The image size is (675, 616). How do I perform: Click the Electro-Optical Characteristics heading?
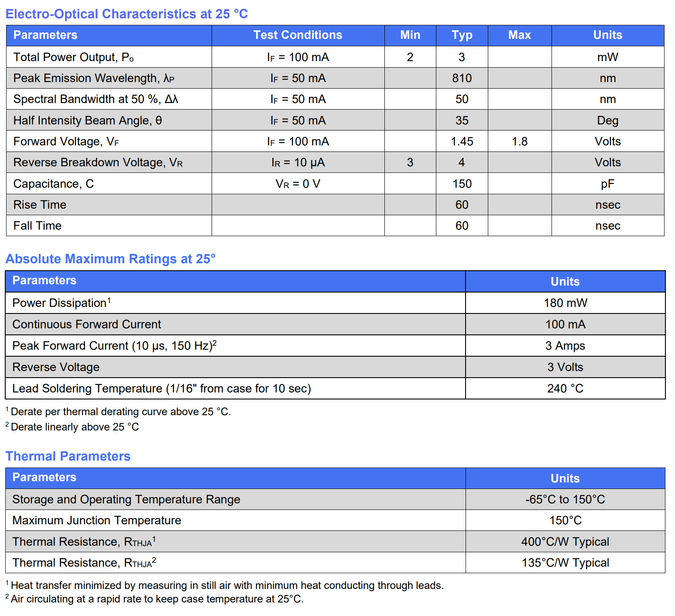[127, 14]
